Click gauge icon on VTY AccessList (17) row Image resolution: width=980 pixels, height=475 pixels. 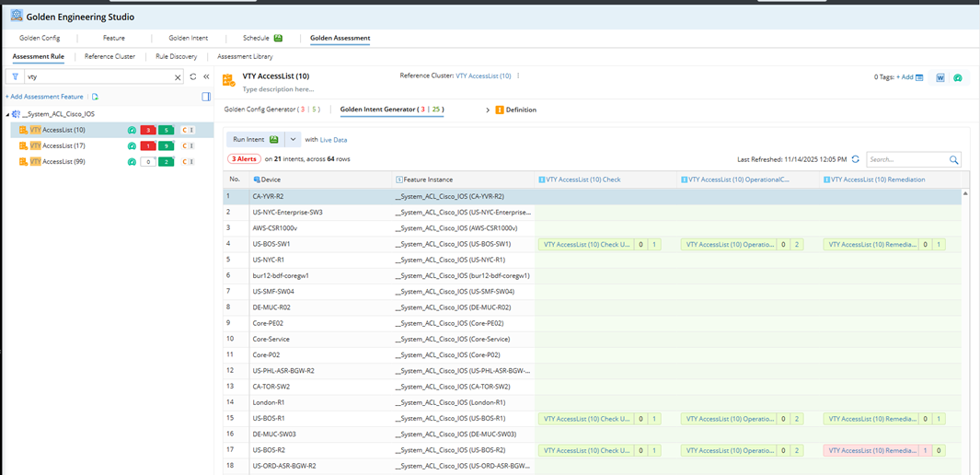[x=132, y=145]
